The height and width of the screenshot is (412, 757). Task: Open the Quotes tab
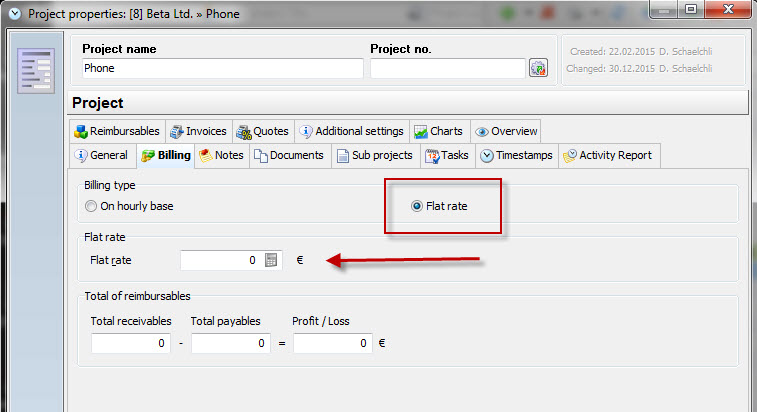pyautogui.click(x=263, y=131)
